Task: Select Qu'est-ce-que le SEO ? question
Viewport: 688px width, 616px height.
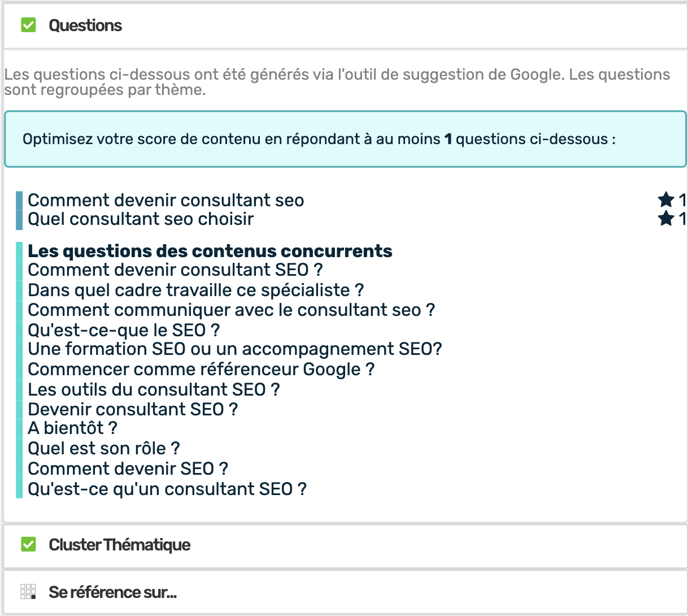Action: (x=124, y=330)
